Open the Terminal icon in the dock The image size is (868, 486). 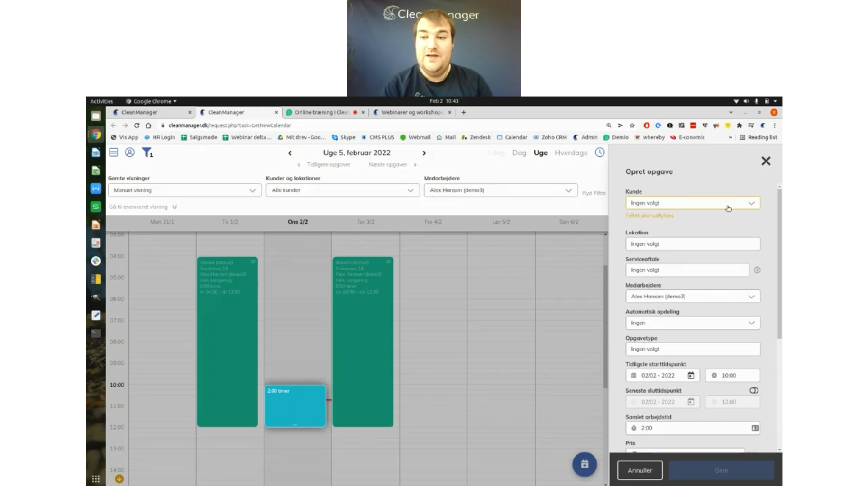pos(96,333)
